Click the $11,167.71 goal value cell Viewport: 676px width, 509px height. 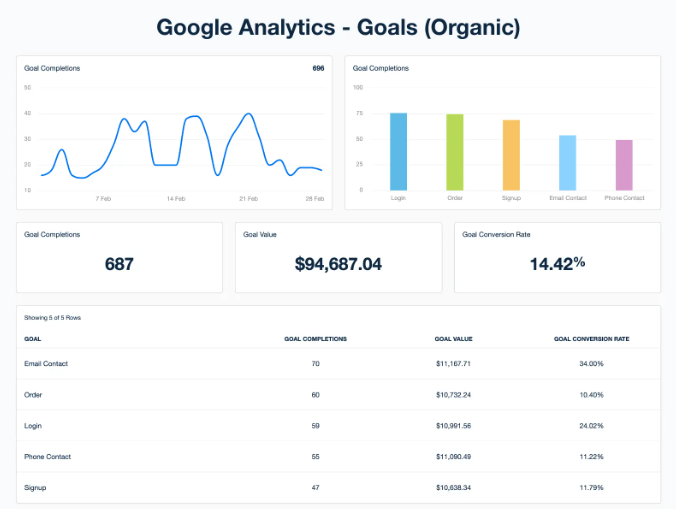pyautogui.click(x=454, y=364)
